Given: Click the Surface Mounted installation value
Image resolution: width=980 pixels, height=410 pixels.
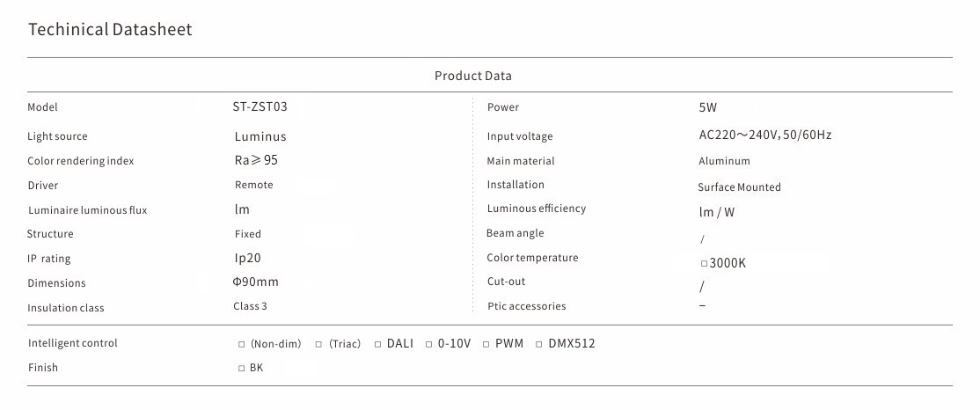Looking at the screenshot, I should coord(739,187).
